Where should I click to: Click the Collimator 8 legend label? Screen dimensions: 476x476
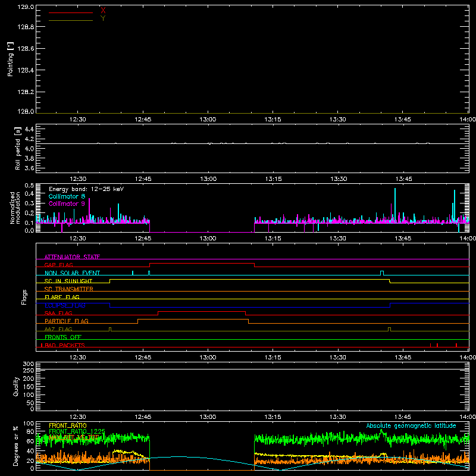point(67,196)
